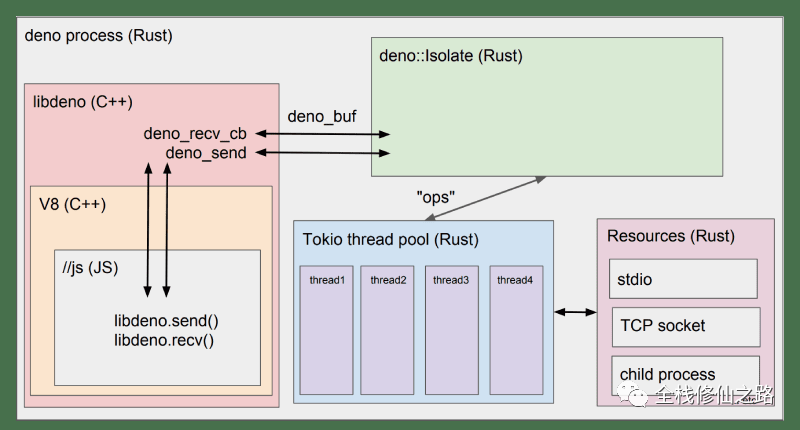Select the child process resource box
800x430 pixels.
(x=686, y=376)
